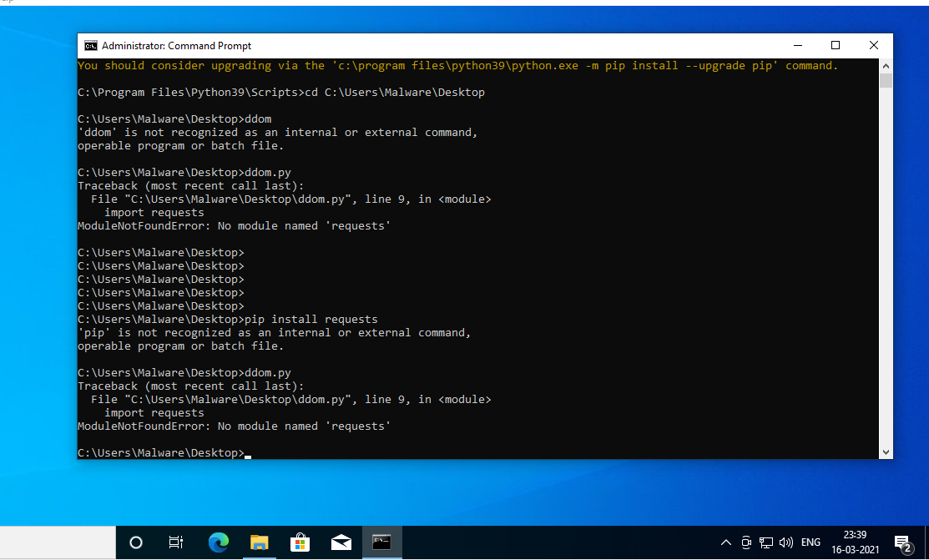Maximize the Command Prompt window

point(836,45)
